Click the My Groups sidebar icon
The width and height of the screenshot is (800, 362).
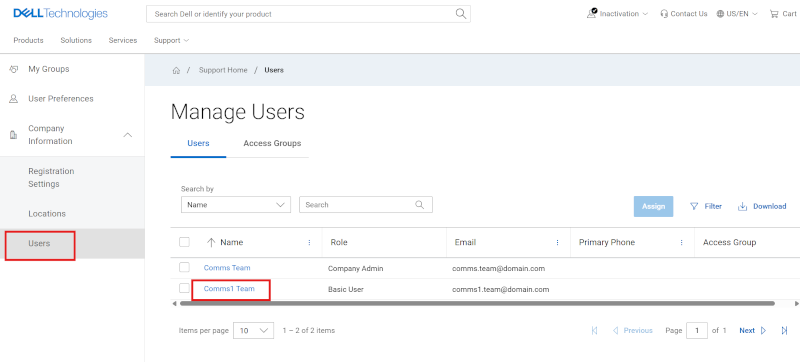tap(14, 69)
